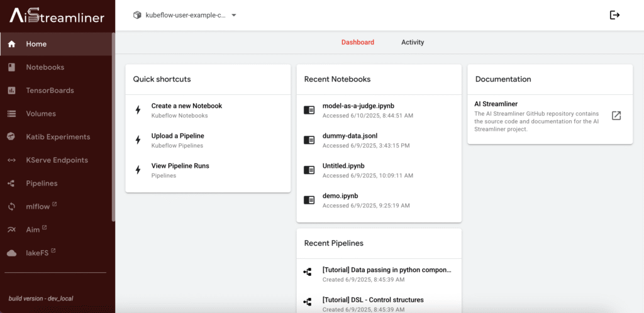Click the lakeFS cloud icon in sidebar

[11, 253]
